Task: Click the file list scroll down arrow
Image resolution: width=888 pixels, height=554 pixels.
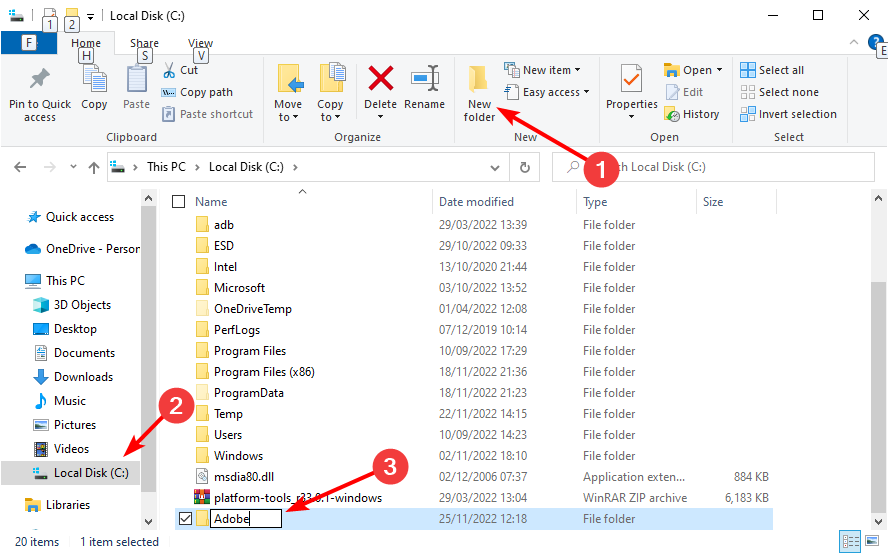Action: [x=878, y=522]
